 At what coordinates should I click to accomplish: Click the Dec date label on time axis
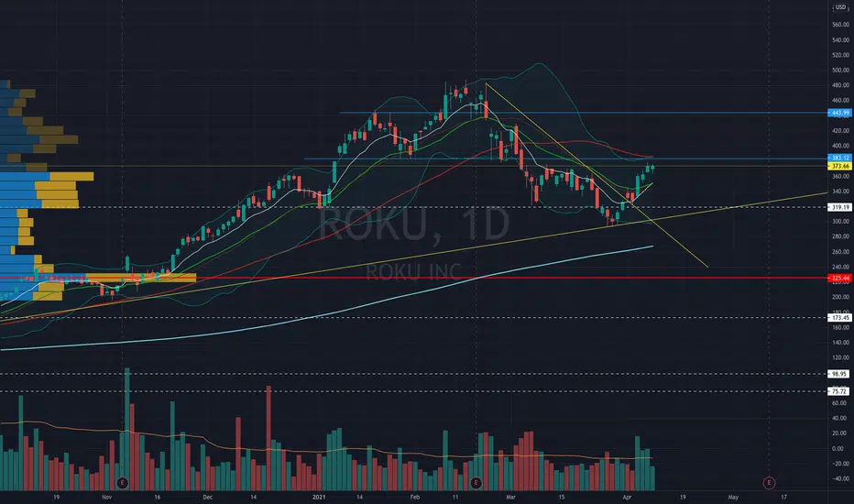tap(207, 497)
